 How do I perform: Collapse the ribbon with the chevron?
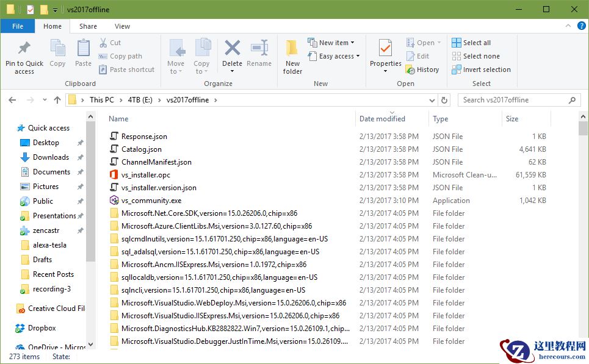pyautogui.click(x=568, y=26)
